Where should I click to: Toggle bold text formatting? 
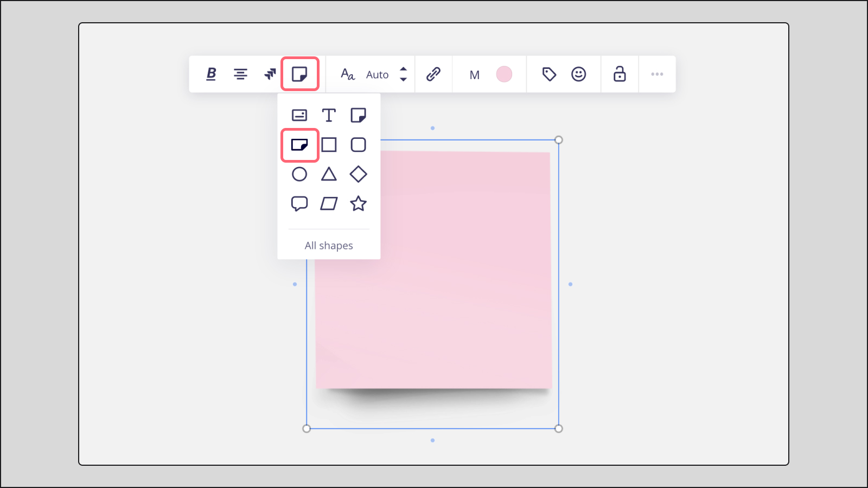tap(211, 74)
